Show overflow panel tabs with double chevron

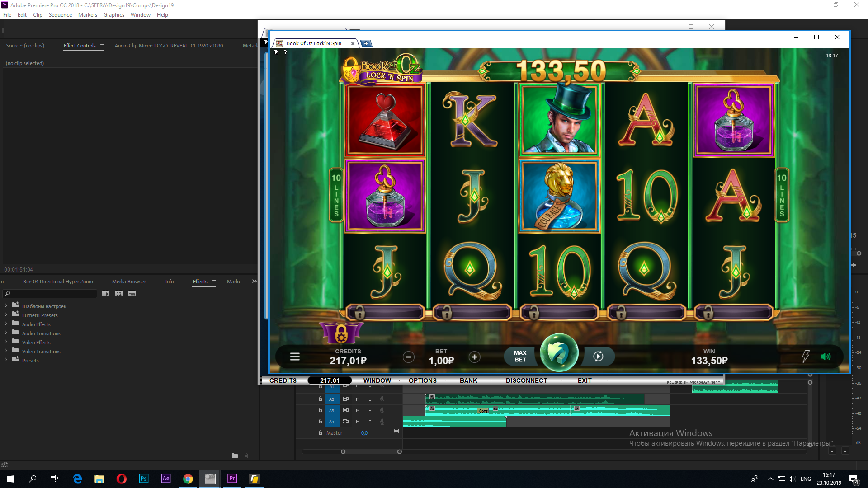point(254,281)
